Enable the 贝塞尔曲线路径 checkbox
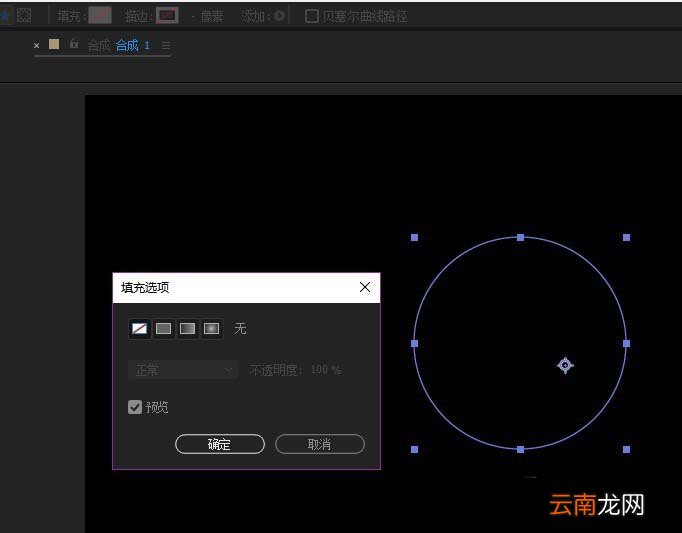This screenshot has width=682, height=533. pyautogui.click(x=311, y=16)
